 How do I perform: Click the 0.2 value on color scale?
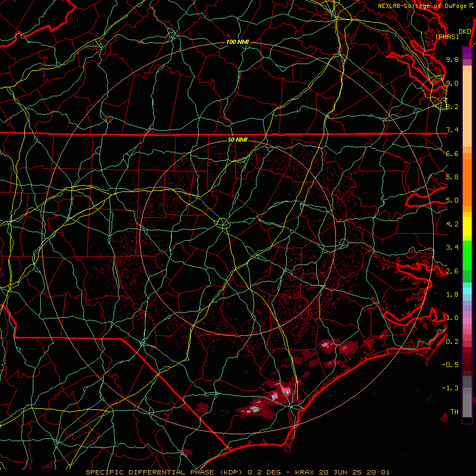click(452, 342)
